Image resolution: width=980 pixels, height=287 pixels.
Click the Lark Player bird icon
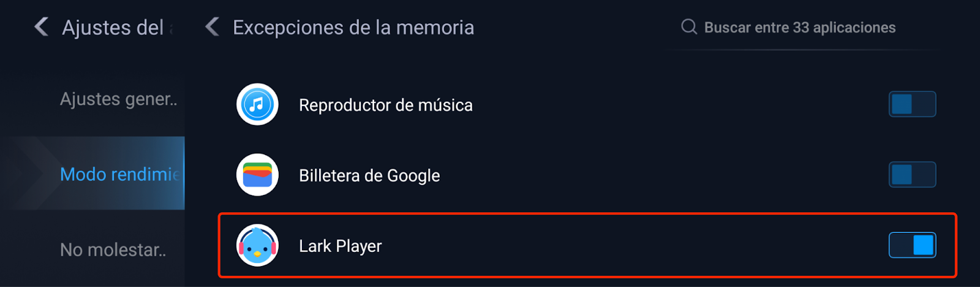coord(257,245)
